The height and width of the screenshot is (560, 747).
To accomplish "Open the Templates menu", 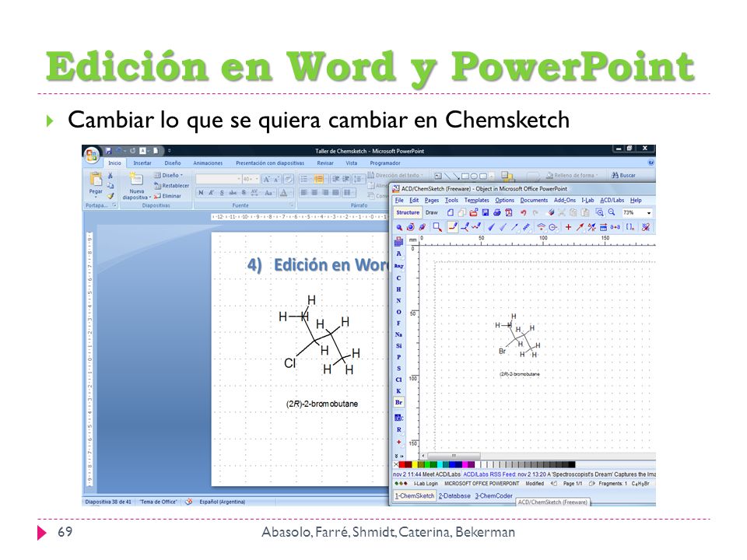I will (476, 200).
